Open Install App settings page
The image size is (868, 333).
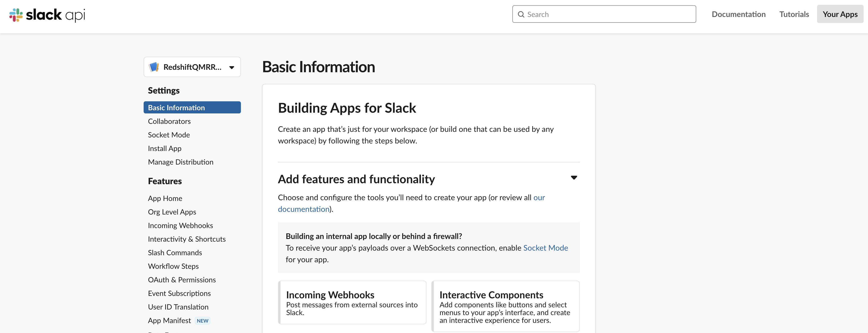pos(164,149)
